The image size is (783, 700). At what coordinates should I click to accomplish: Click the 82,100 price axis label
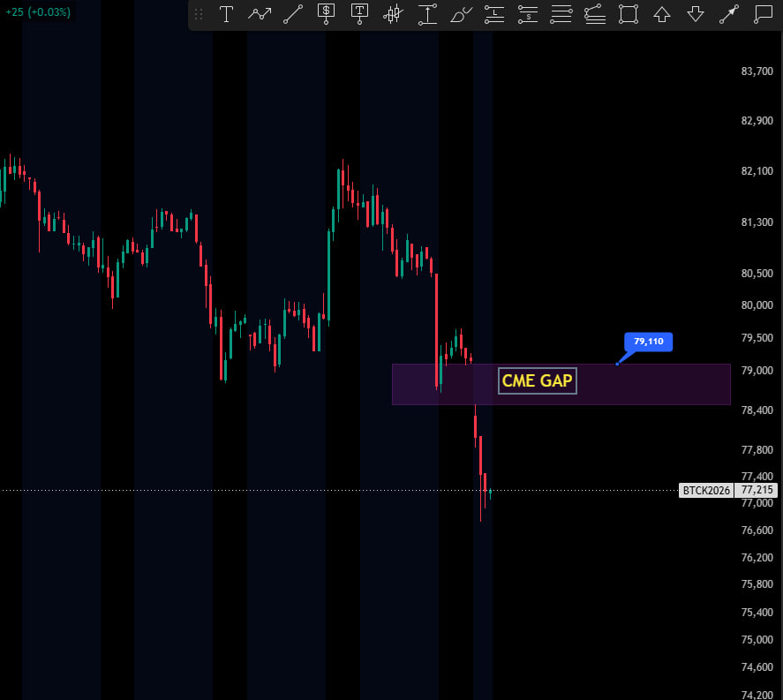(x=757, y=171)
